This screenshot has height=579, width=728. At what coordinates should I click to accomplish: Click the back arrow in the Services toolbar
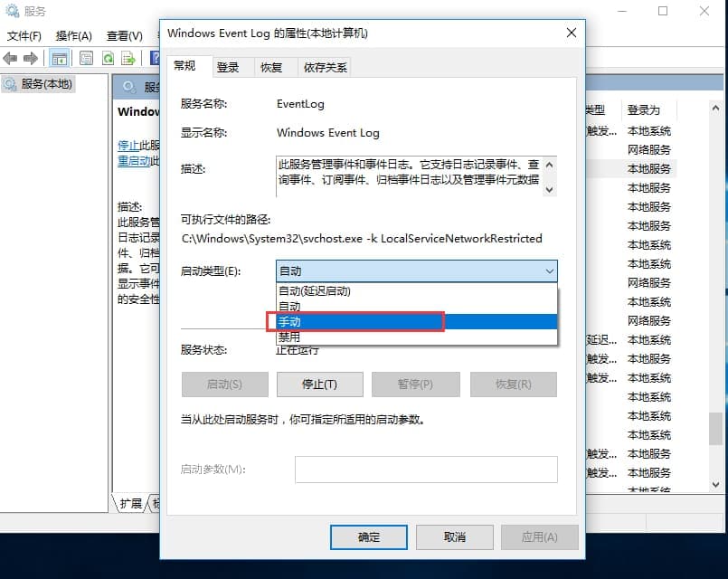tap(11, 59)
